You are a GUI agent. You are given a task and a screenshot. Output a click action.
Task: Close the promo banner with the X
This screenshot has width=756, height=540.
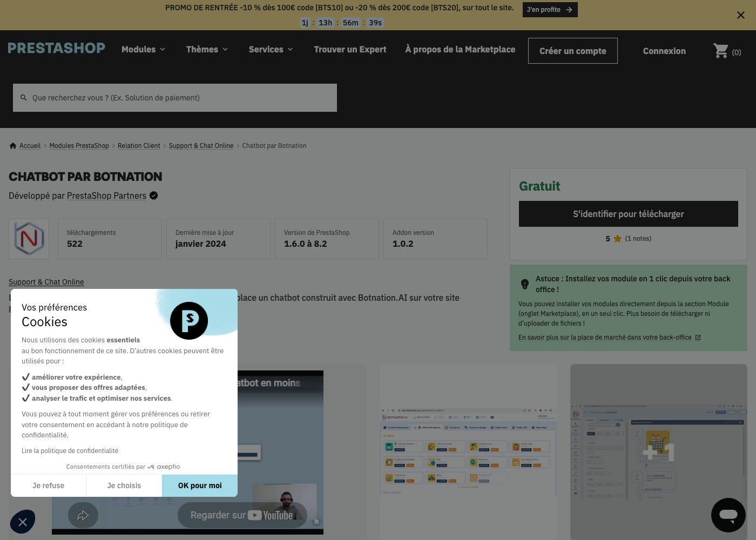tap(741, 15)
